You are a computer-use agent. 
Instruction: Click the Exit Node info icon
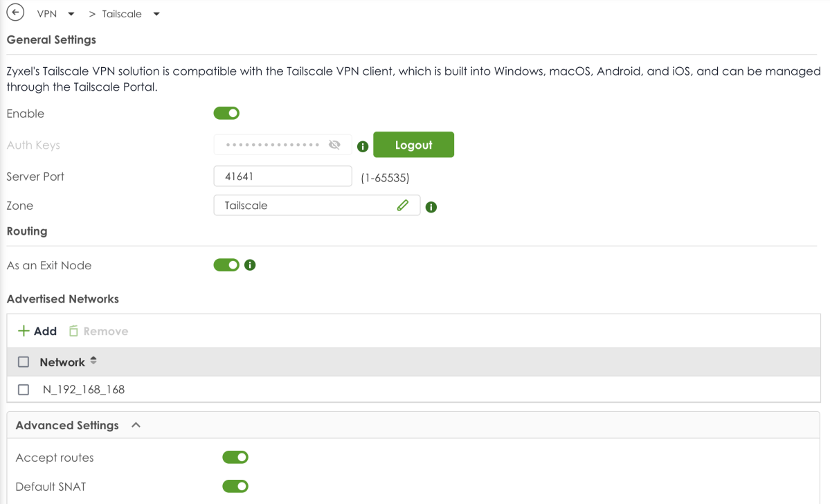(x=251, y=264)
